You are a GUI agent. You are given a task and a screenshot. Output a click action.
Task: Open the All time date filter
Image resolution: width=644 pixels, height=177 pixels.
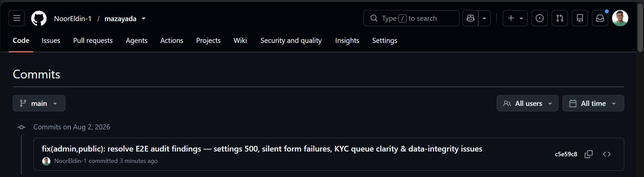pos(593,103)
